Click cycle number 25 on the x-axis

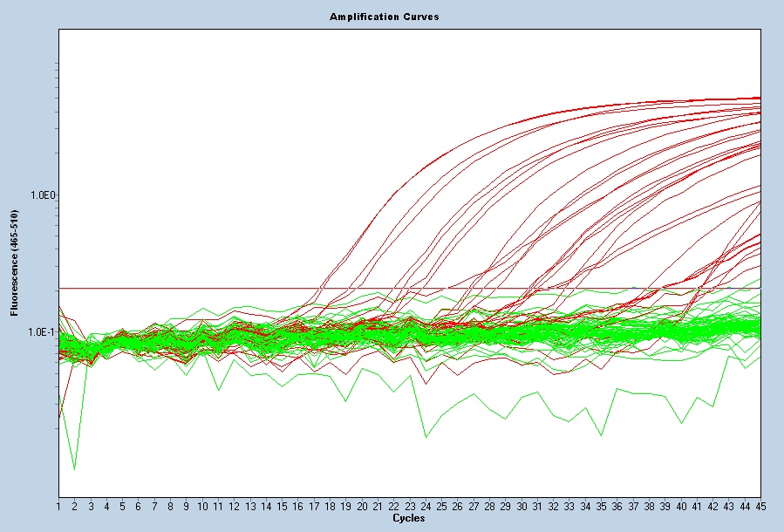point(441,507)
